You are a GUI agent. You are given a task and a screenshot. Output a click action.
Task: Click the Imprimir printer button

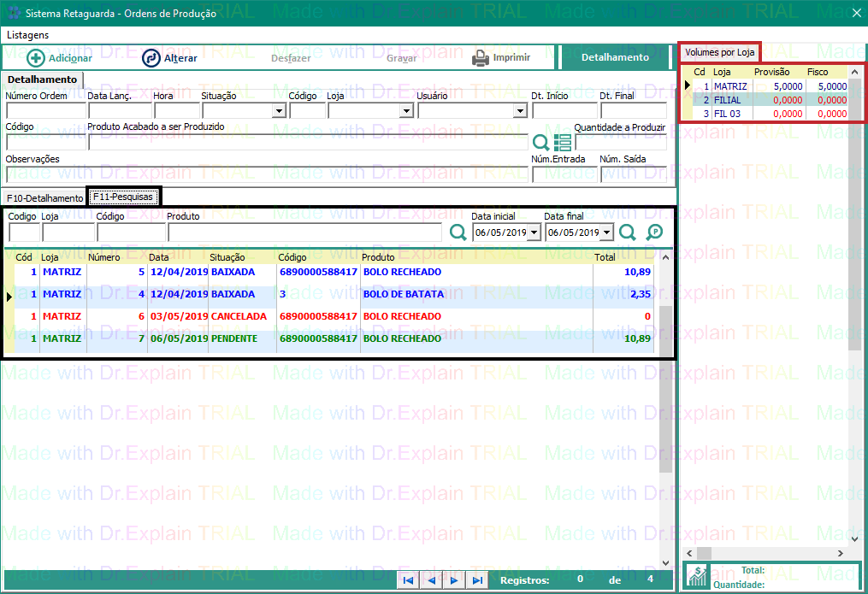point(501,57)
